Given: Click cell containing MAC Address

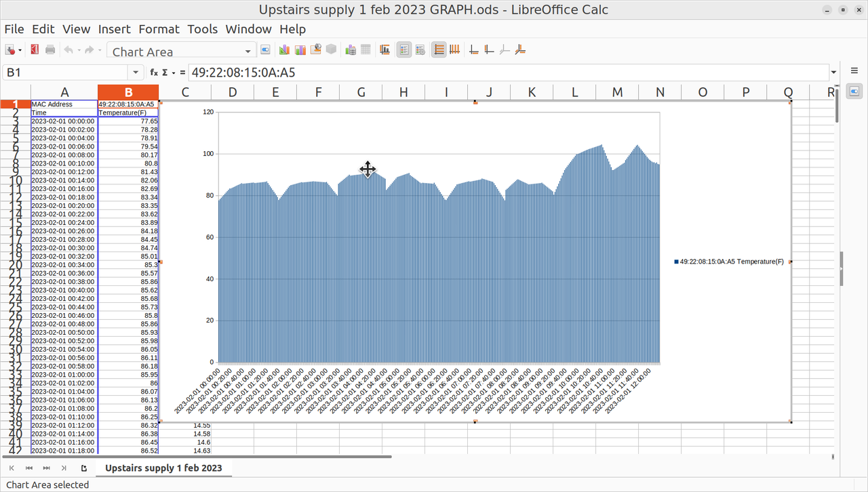Looking at the screenshot, I should click(x=64, y=104).
